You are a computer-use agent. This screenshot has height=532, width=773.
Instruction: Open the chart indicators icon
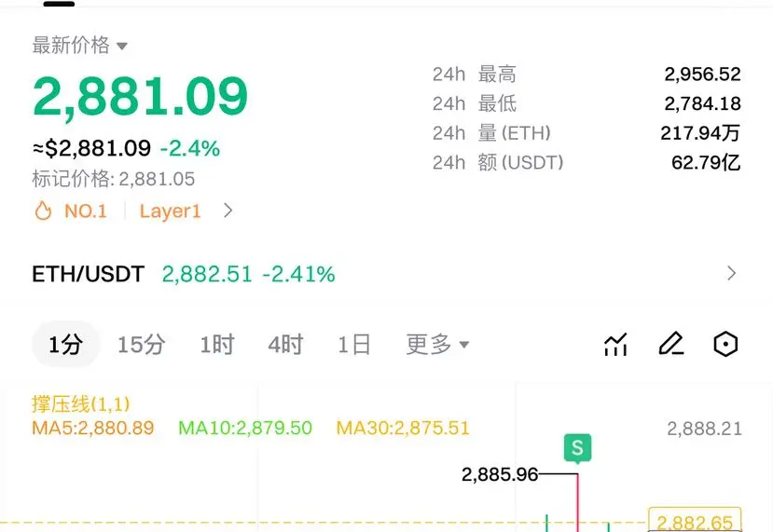coord(615,344)
